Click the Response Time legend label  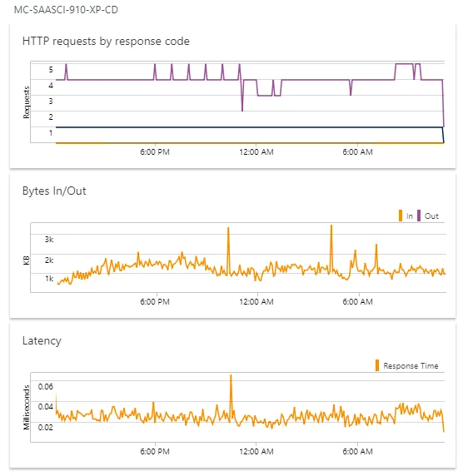(411, 366)
